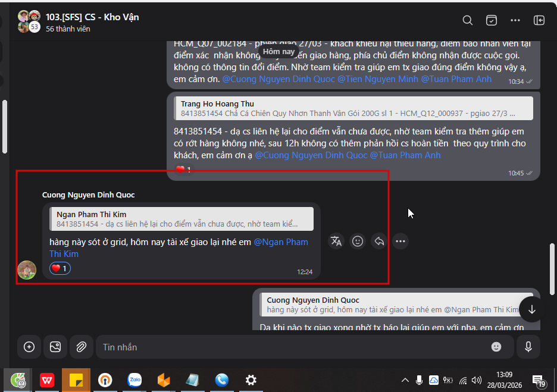
Task: Show hidden system tray icons
Action: [x=405, y=380]
